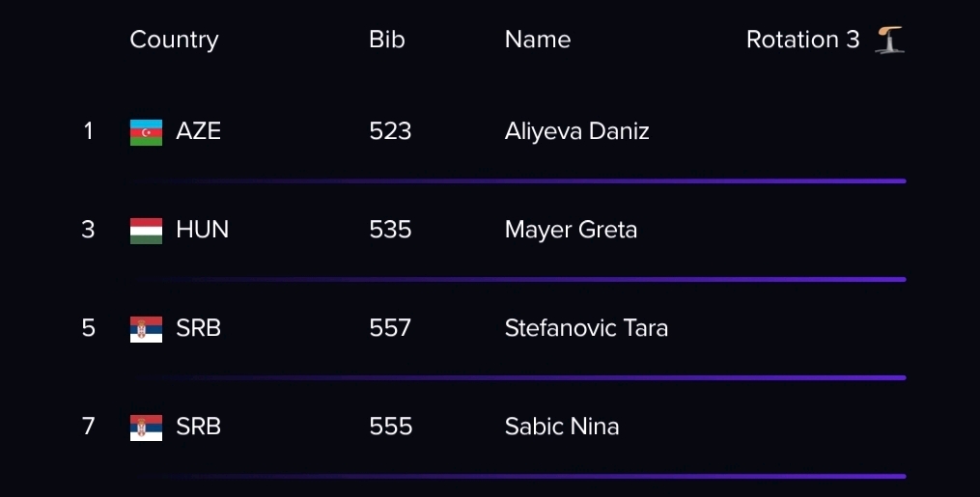
Task: Select the Name column header
Action: coord(538,40)
